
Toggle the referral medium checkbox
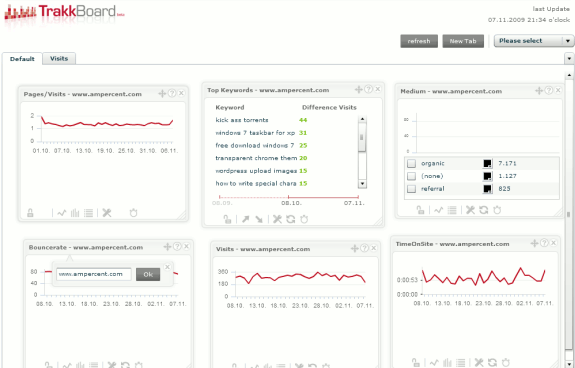coord(411,189)
